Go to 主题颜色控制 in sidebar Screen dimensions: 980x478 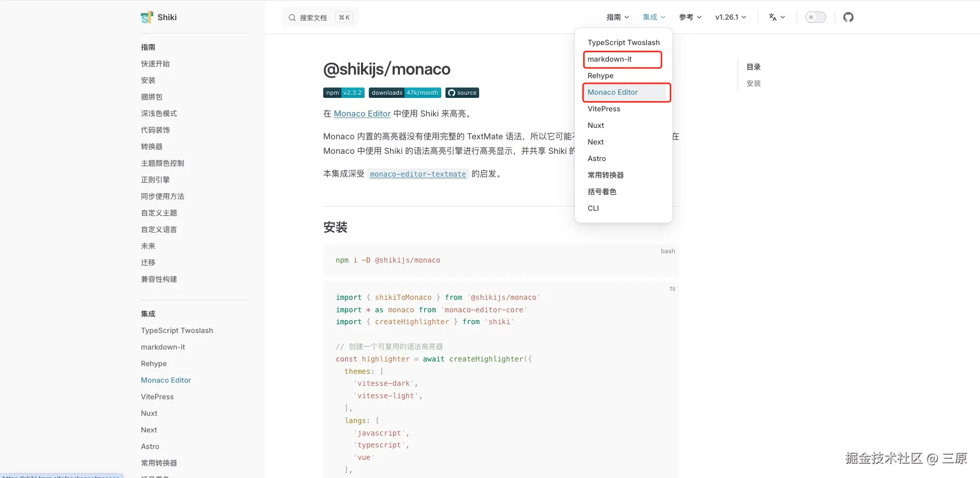pos(163,163)
